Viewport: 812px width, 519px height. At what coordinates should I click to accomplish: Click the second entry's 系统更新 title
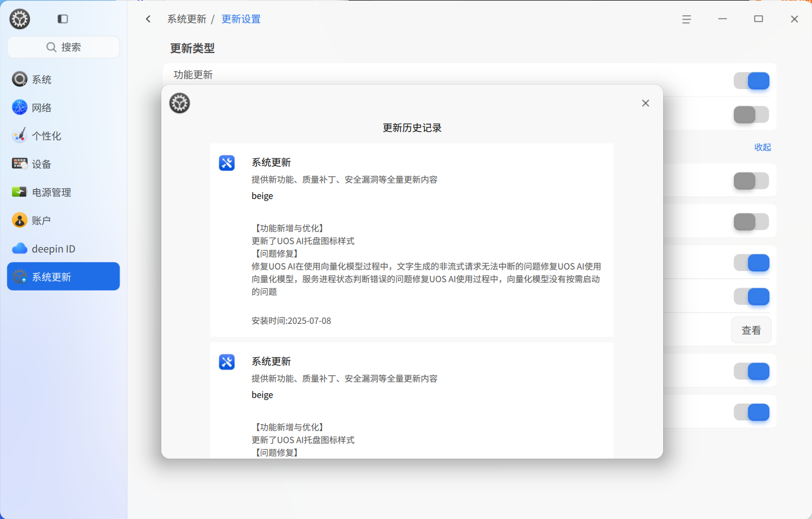click(271, 362)
